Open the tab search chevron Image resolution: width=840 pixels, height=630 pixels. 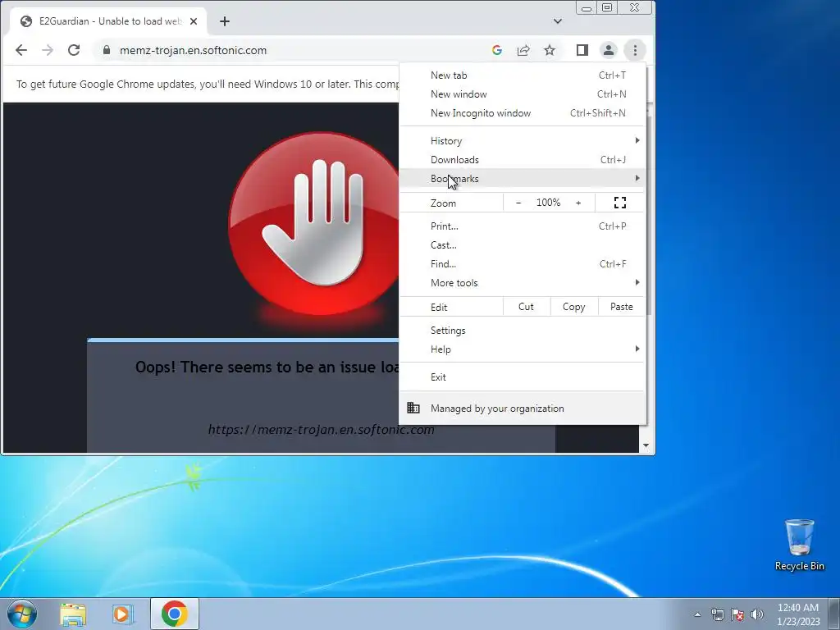(558, 21)
